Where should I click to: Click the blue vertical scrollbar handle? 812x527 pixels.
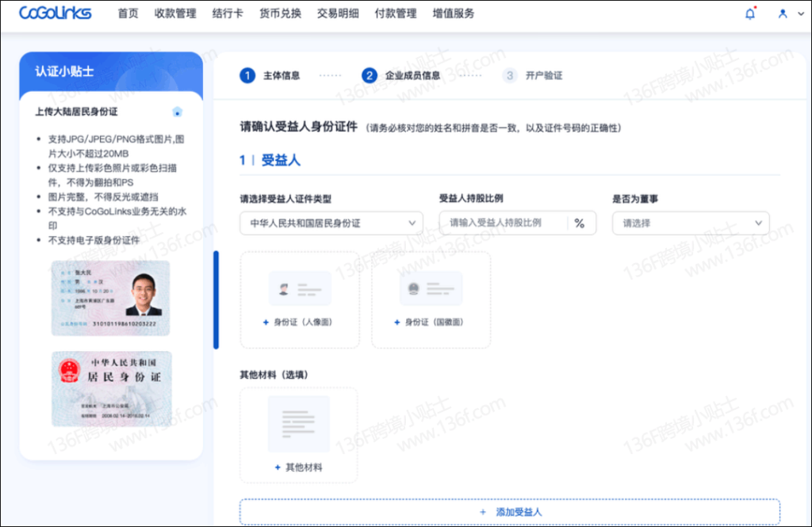pyautogui.click(x=216, y=300)
